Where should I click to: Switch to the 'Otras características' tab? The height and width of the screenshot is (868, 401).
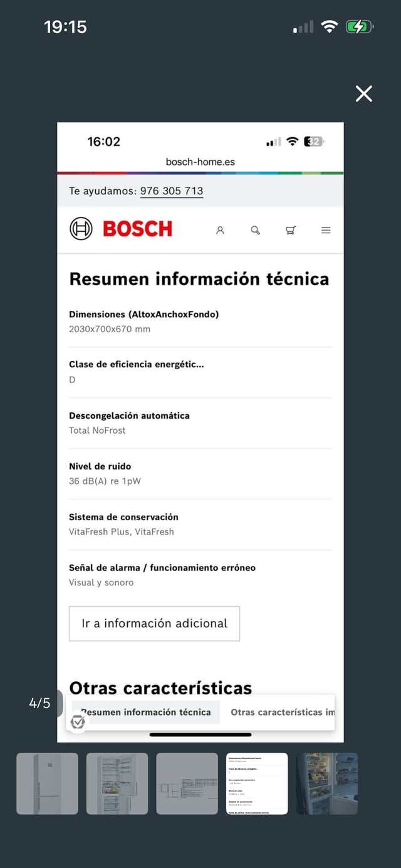click(282, 712)
